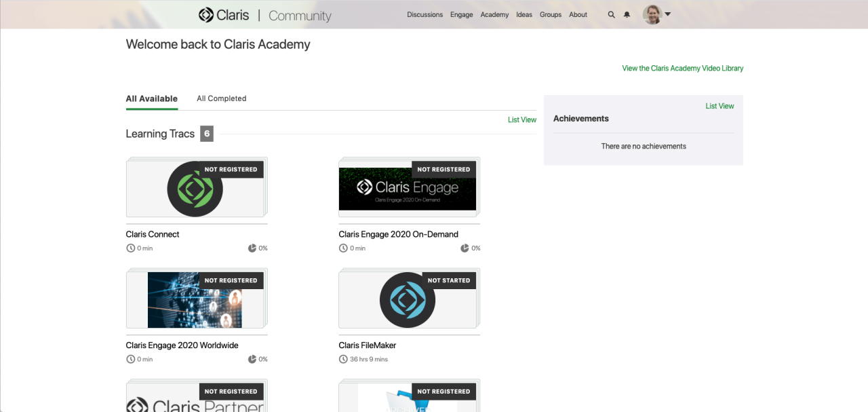Open the search magnifier icon
This screenshot has height=412, width=868.
tap(611, 14)
